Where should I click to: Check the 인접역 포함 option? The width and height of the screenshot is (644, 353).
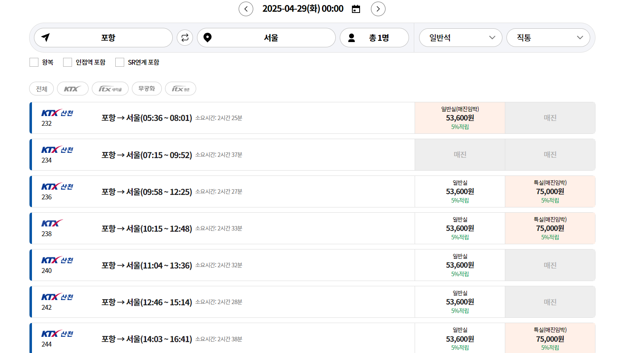(68, 62)
